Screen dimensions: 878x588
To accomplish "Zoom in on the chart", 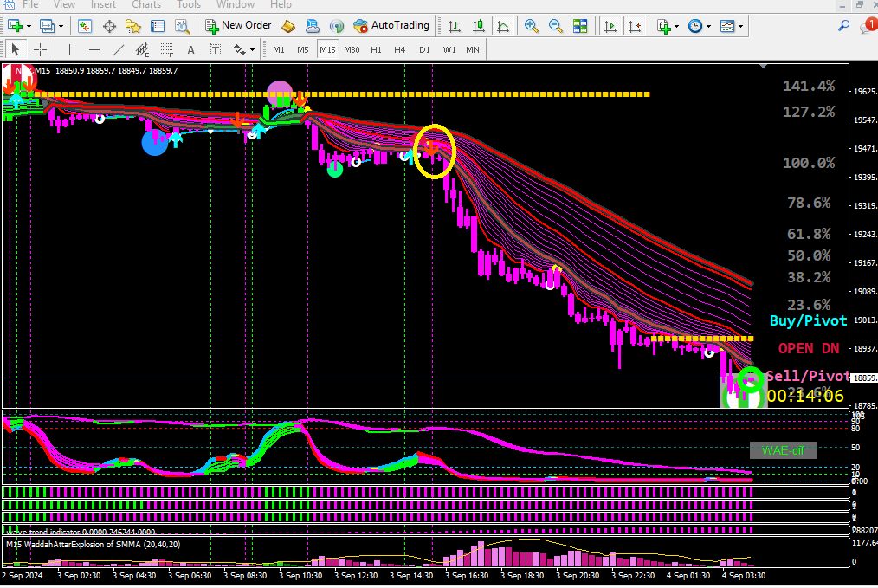I will [532, 26].
